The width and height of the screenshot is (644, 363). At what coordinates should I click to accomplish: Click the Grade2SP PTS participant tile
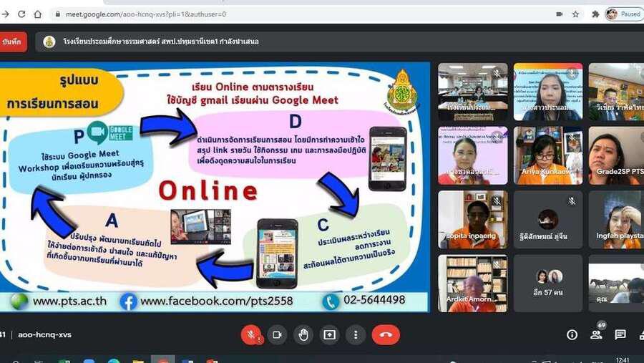[x=616, y=155]
